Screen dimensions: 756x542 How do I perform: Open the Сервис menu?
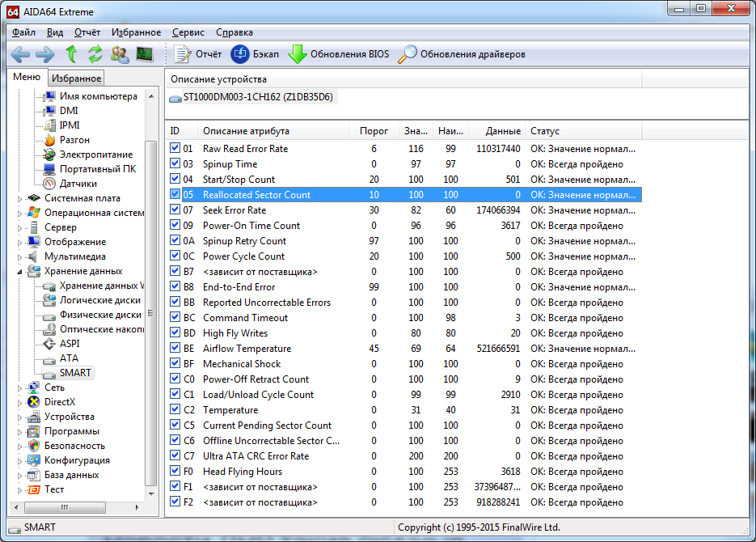point(188,32)
